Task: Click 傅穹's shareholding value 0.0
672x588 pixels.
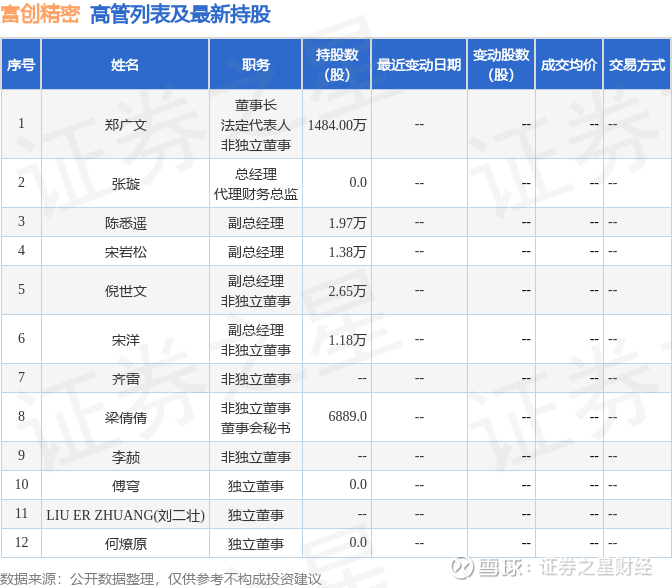Action: (x=358, y=484)
